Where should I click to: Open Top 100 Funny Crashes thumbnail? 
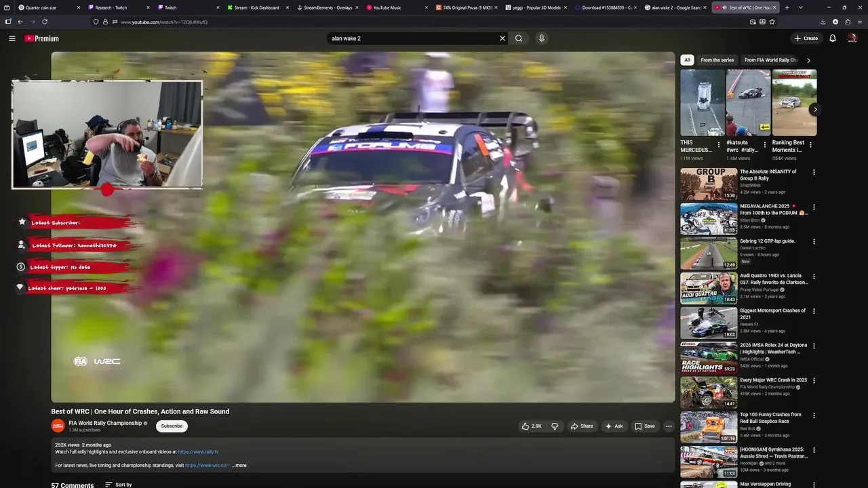(709, 427)
